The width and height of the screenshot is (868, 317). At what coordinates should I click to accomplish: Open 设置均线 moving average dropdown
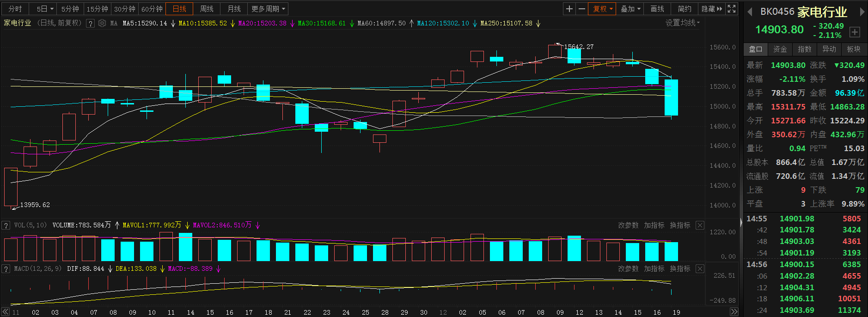point(683,23)
